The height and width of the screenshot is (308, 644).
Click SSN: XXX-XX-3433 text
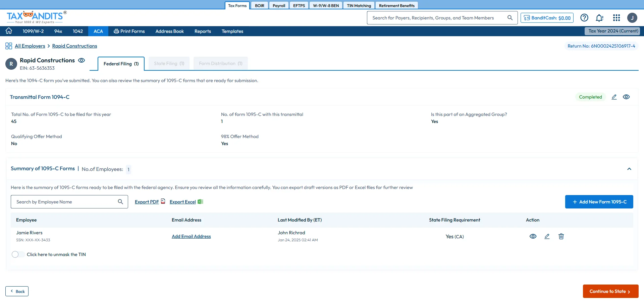coord(33,240)
